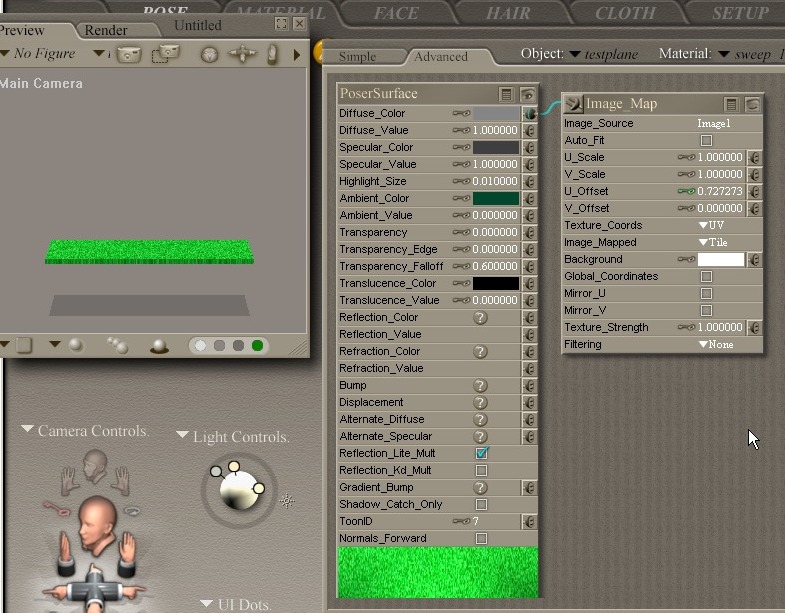785x613 pixels.
Task: Click the shadow sphere icon below preview
Action: [x=159, y=346]
